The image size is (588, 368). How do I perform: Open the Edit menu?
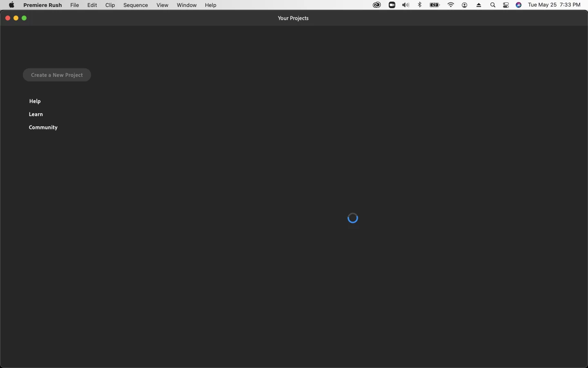92,5
